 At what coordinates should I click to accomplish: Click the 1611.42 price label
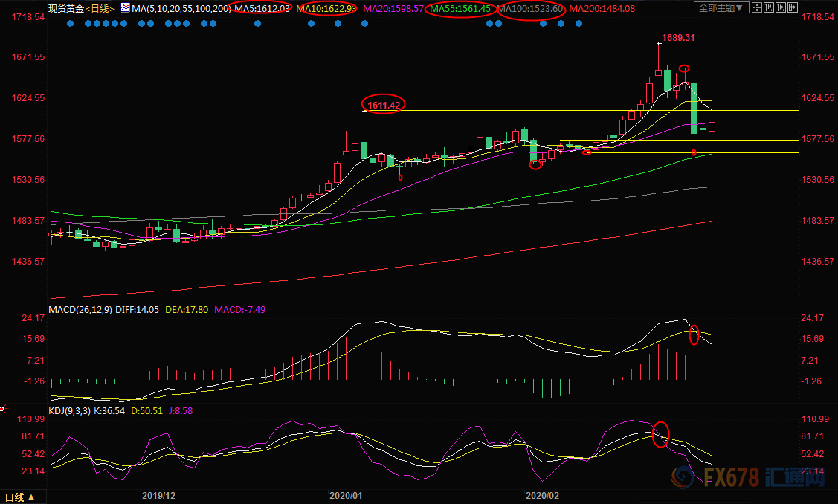click(384, 106)
